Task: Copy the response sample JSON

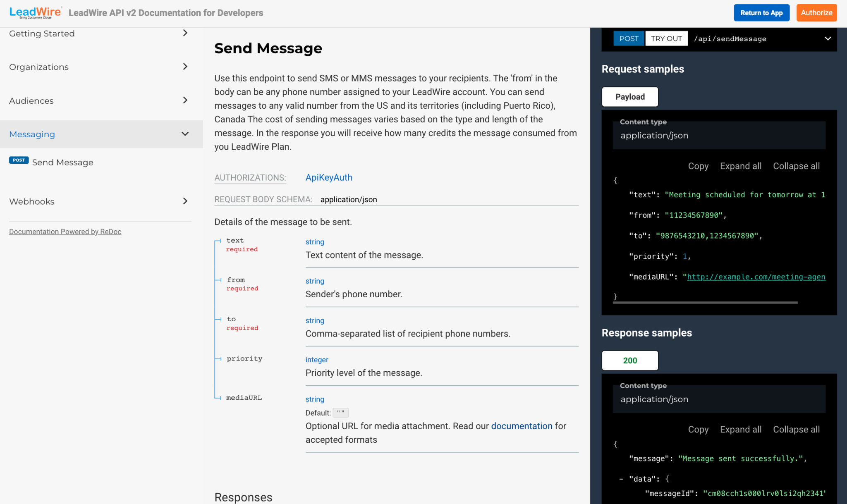Action: click(x=698, y=430)
